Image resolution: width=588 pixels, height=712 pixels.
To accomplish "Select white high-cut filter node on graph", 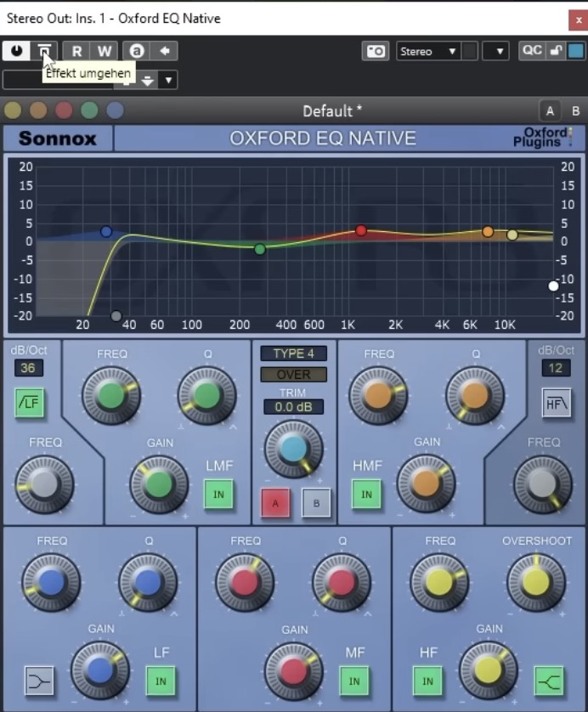I will click(x=553, y=286).
